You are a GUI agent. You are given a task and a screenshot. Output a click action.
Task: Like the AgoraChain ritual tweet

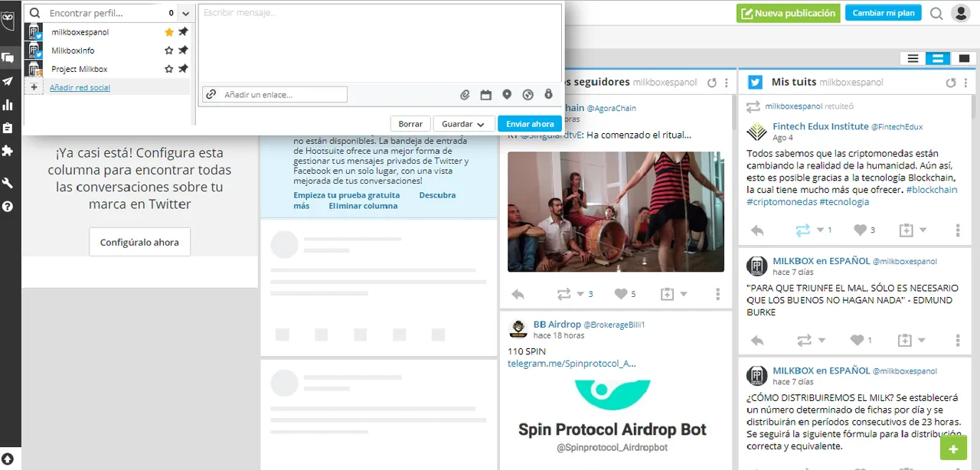tap(621, 294)
